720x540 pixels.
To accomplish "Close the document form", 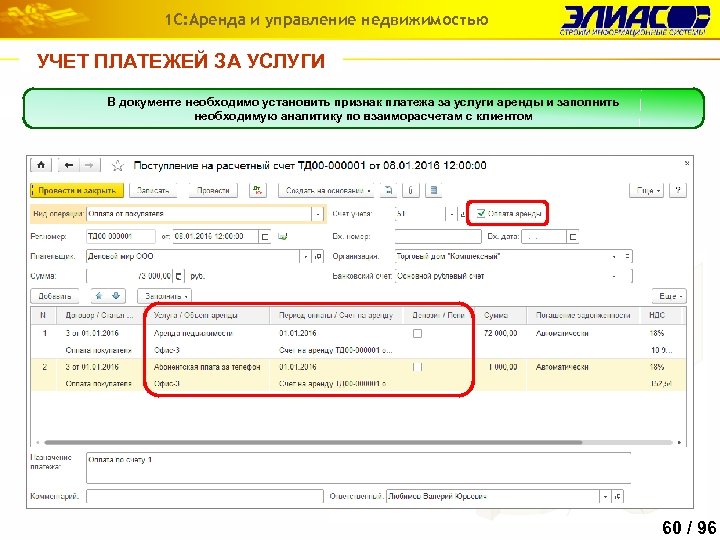I will tap(687, 163).
